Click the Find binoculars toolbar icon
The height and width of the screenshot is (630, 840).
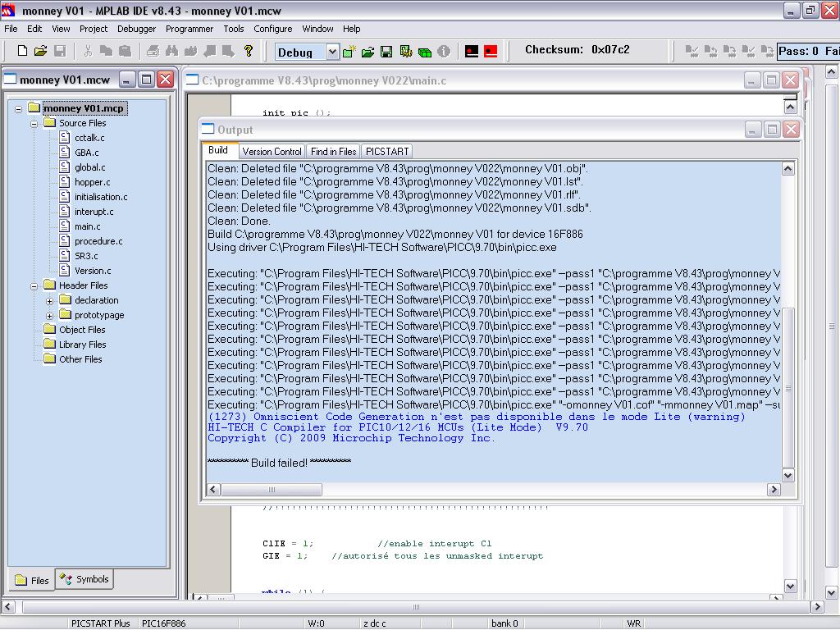(x=171, y=51)
